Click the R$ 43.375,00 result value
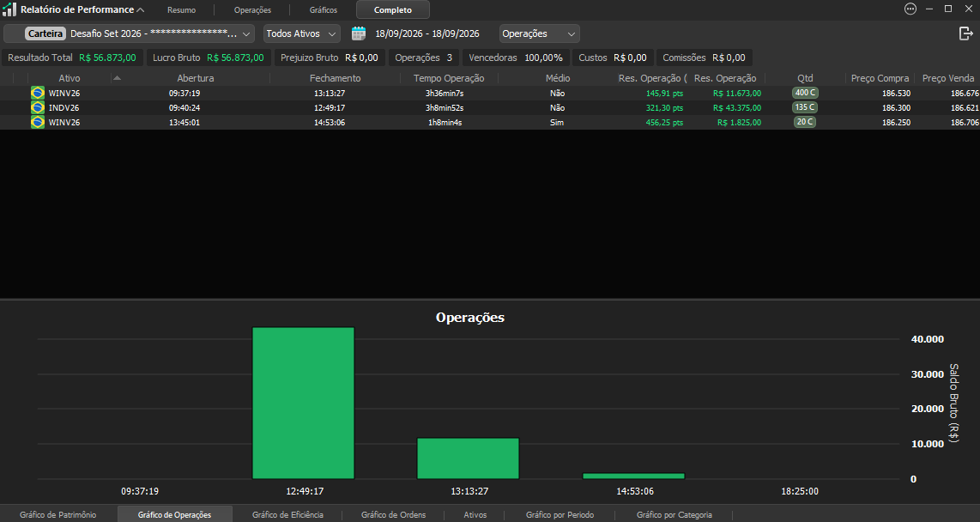980x522 pixels. (x=737, y=107)
